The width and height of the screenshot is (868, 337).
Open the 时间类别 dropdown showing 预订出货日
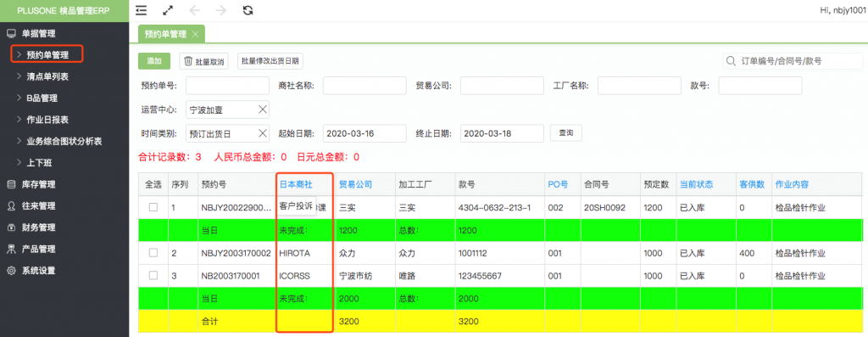pos(227,133)
